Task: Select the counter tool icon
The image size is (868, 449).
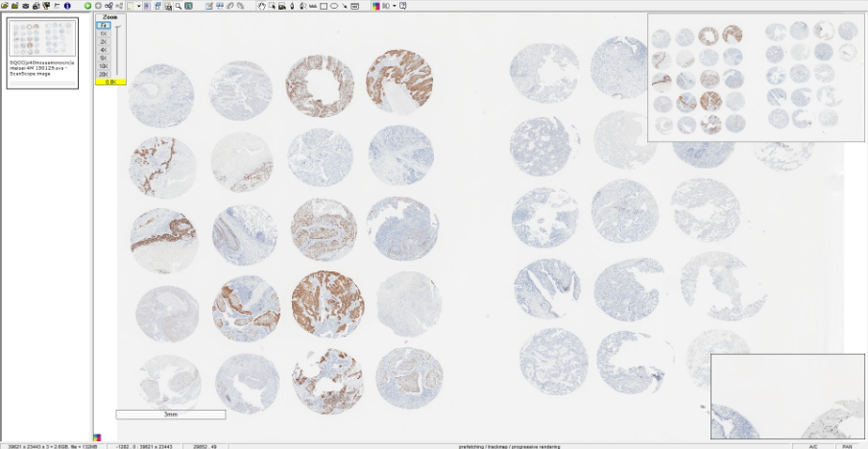Action: [x=355, y=6]
